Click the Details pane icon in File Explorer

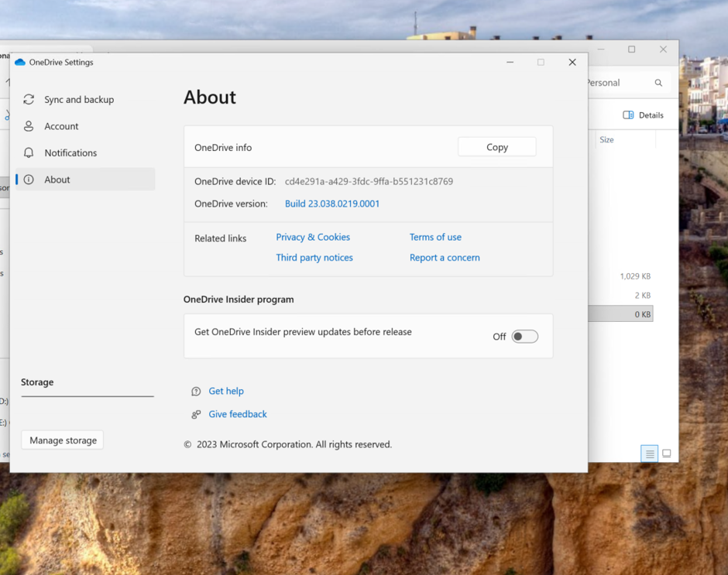click(628, 115)
